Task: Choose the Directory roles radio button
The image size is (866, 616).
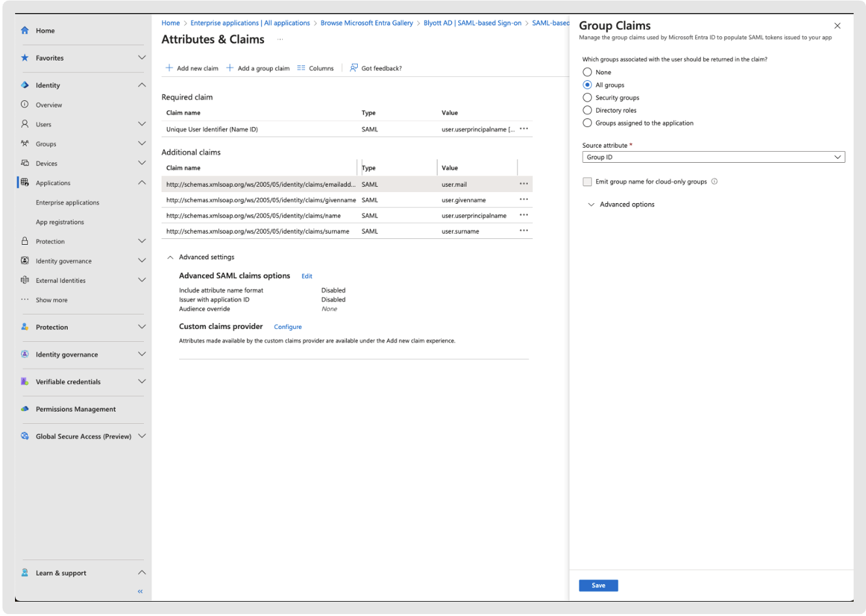Action: pyautogui.click(x=587, y=110)
